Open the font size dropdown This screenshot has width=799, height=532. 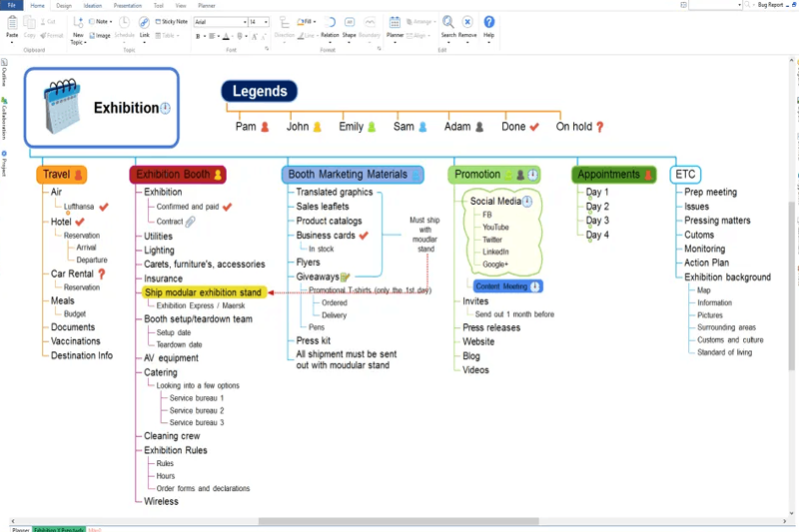coord(259,21)
